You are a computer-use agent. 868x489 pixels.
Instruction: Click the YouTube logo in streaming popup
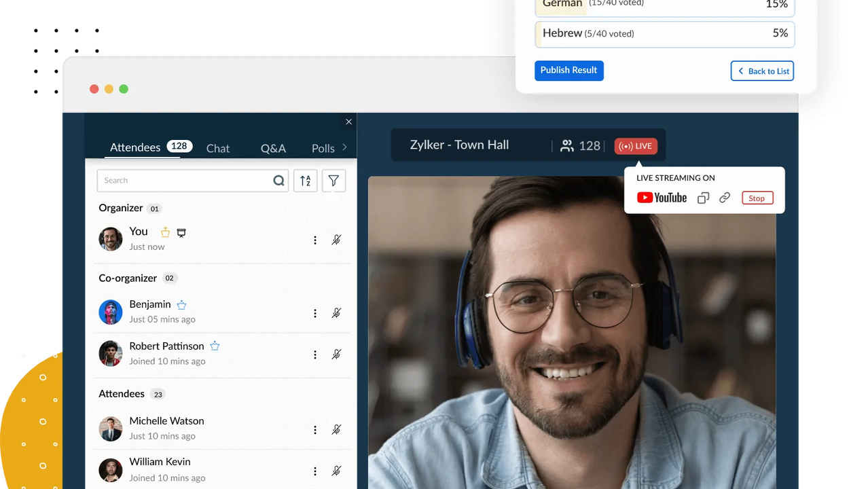point(662,198)
